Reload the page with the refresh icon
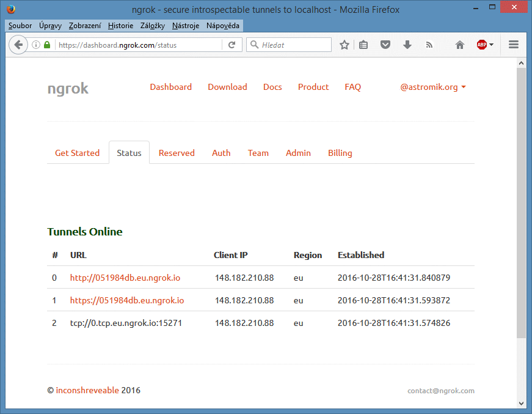 (231, 45)
